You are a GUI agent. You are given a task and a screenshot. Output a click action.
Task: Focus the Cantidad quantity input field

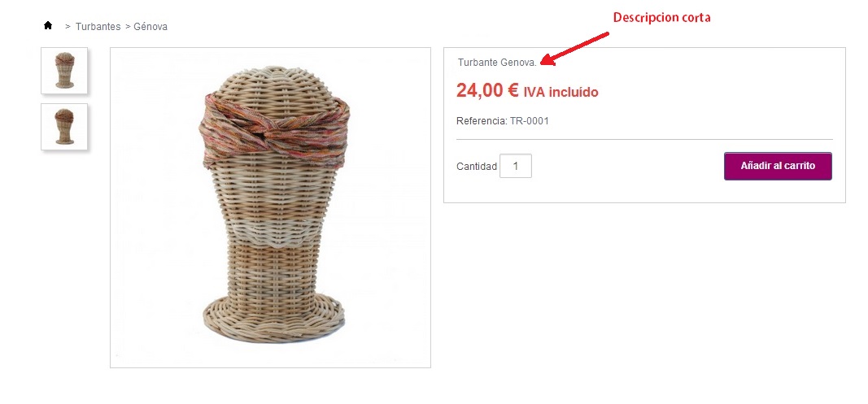516,166
